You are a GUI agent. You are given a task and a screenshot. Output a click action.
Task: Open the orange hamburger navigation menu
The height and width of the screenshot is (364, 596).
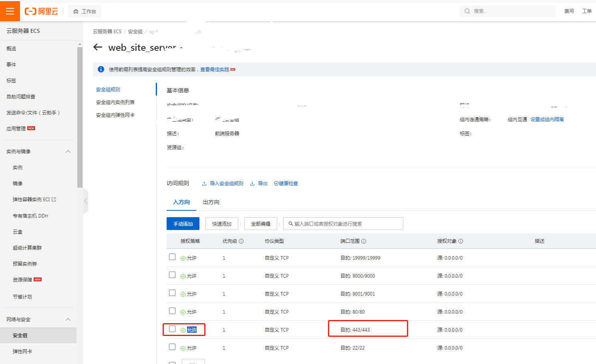pyautogui.click(x=10, y=11)
